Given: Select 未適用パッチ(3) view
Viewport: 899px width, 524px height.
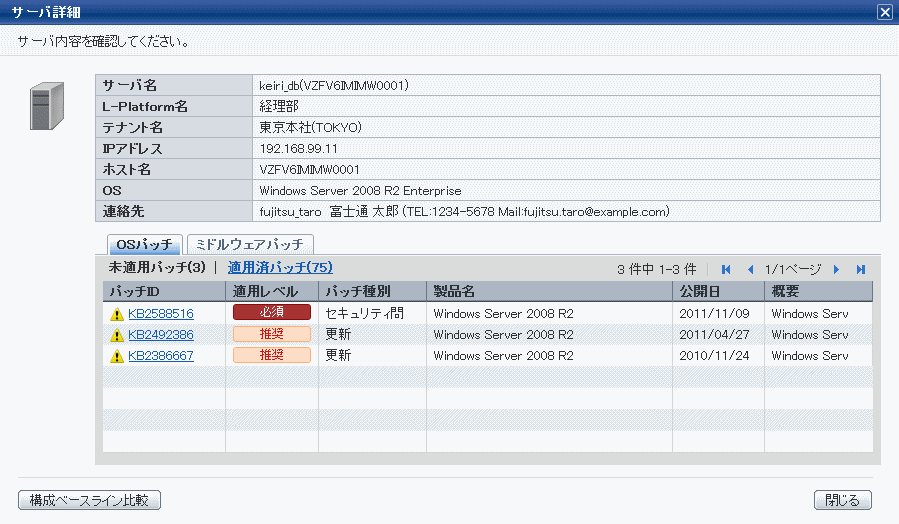Looking at the screenshot, I should click(x=157, y=267).
